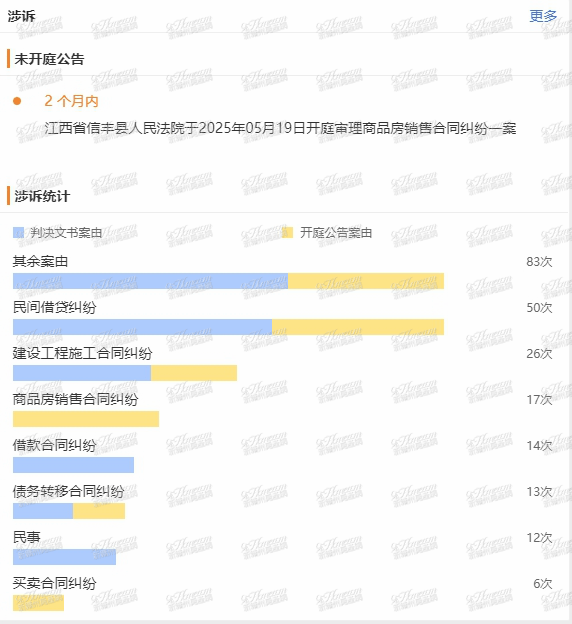The height and width of the screenshot is (624, 572).
Task: Select the orange 2个月内 timeline dot
Action: click(17, 101)
